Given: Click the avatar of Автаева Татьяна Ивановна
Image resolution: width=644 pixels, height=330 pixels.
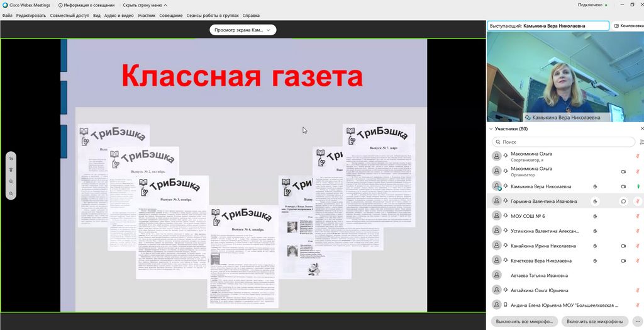Looking at the screenshot, I should 497,275.
